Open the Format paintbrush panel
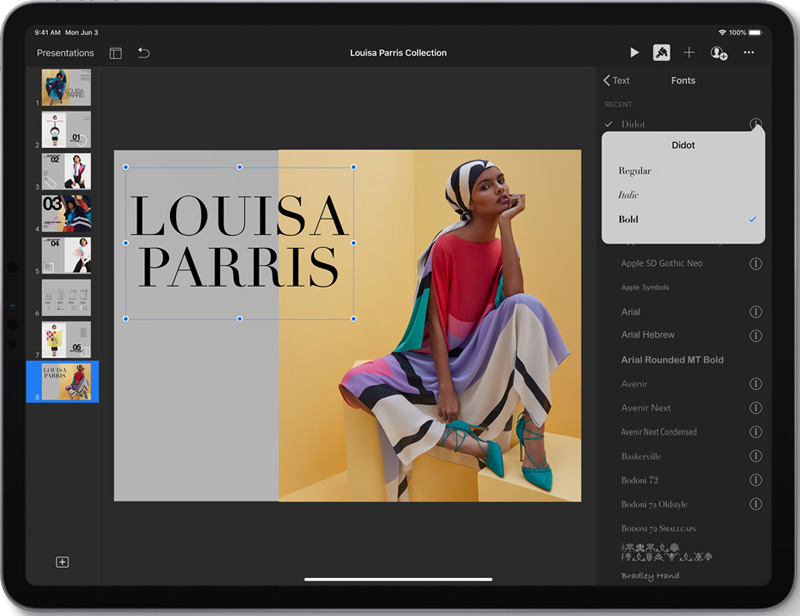Viewport: 800px width, 616px height. click(x=663, y=52)
